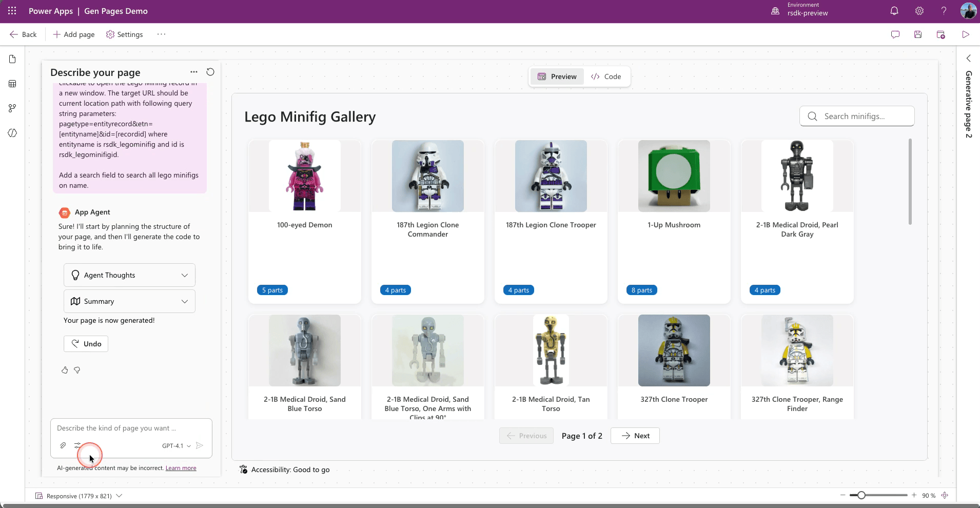This screenshot has width=980, height=508.
Task: Open the GPT-4.1 model dropdown
Action: [177, 445]
